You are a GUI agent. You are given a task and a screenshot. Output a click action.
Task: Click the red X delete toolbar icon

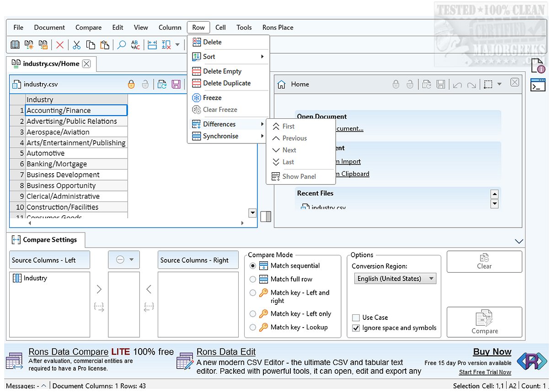(60, 45)
